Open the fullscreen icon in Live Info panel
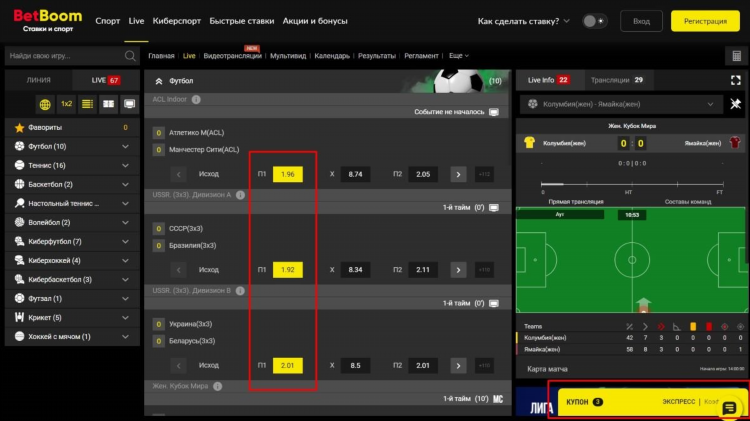Image resolution: width=750 pixels, height=421 pixels. [x=736, y=80]
